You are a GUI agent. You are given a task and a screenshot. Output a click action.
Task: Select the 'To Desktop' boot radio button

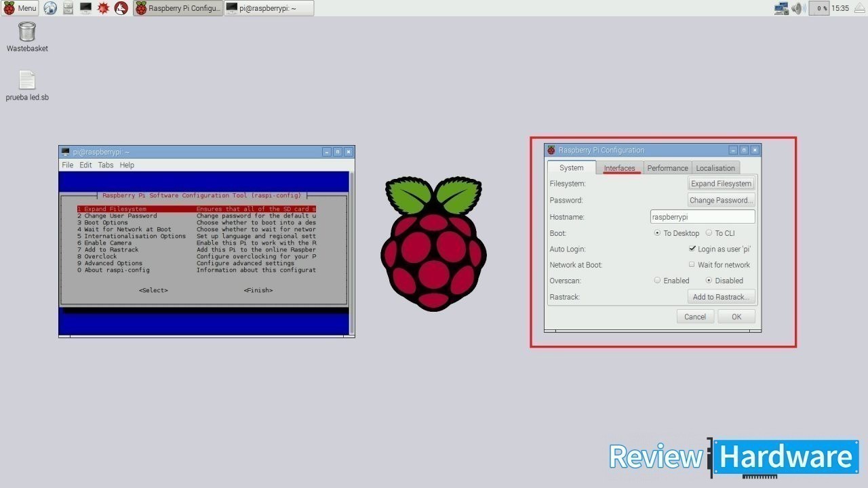[x=657, y=232]
